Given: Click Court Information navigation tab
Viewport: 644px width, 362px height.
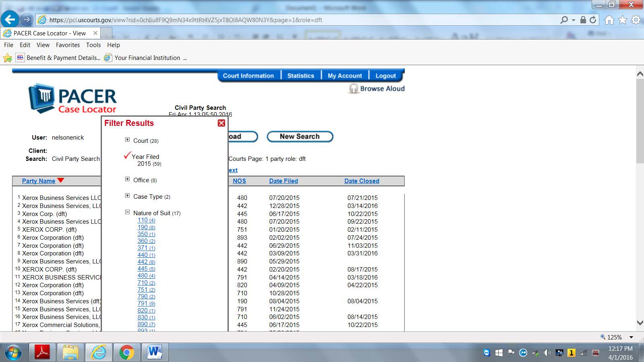Looking at the screenshot, I should pos(248,76).
